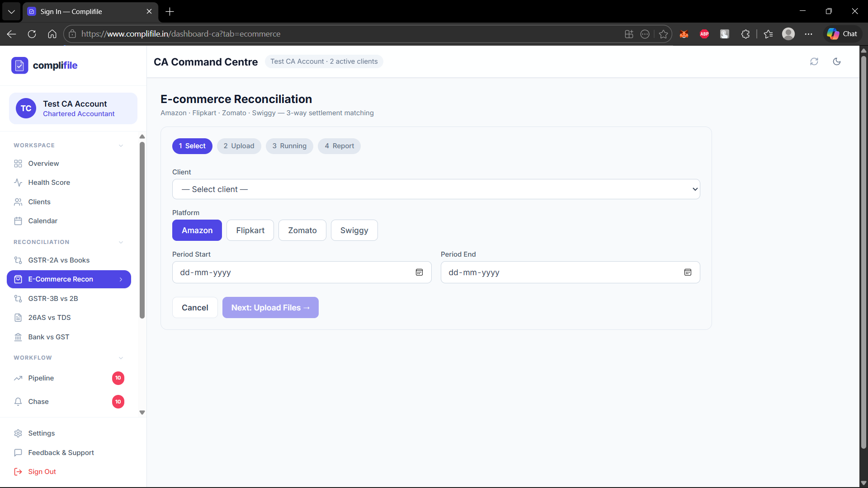Screen dimensions: 868x488
Task: Click the Complifile logo icon
Action: coord(19,66)
